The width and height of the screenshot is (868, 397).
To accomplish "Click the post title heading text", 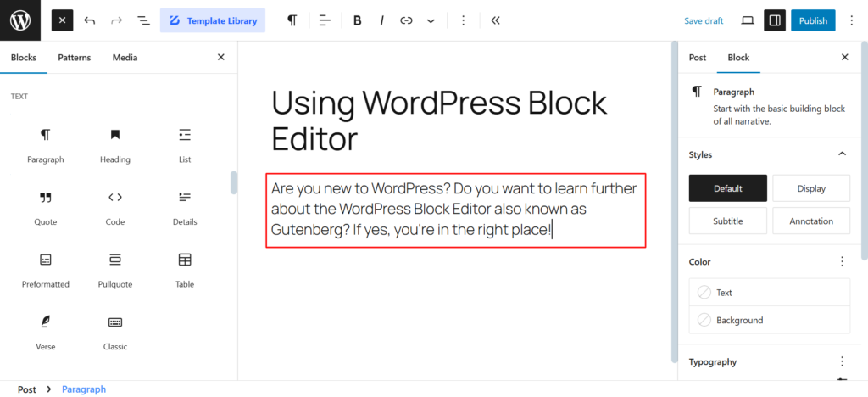I will point(439,120).
